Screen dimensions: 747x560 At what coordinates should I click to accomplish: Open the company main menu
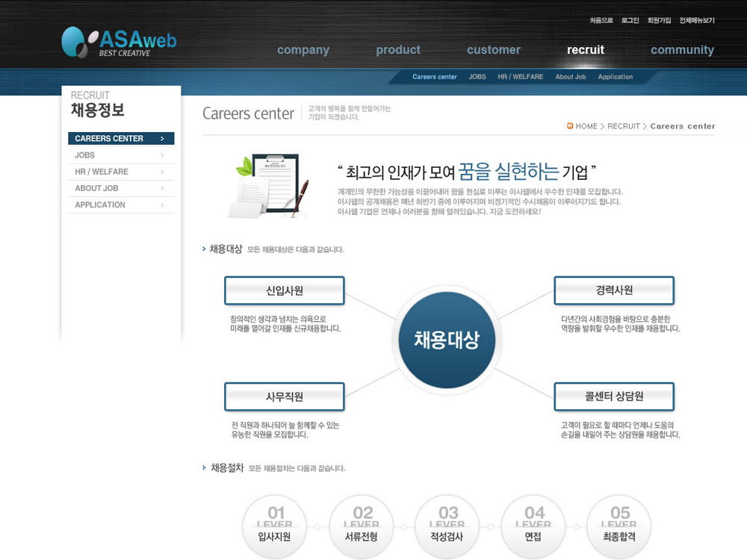click(303, 50)
